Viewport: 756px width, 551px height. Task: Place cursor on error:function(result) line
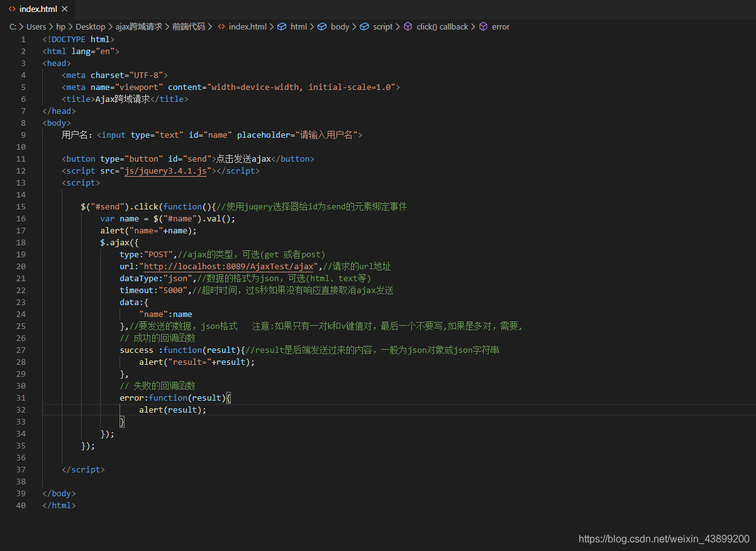tap(175, 398)
